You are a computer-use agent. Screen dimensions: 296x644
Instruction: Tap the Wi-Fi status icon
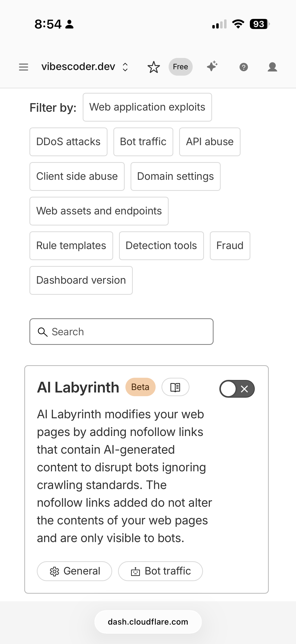click(238, 24)
